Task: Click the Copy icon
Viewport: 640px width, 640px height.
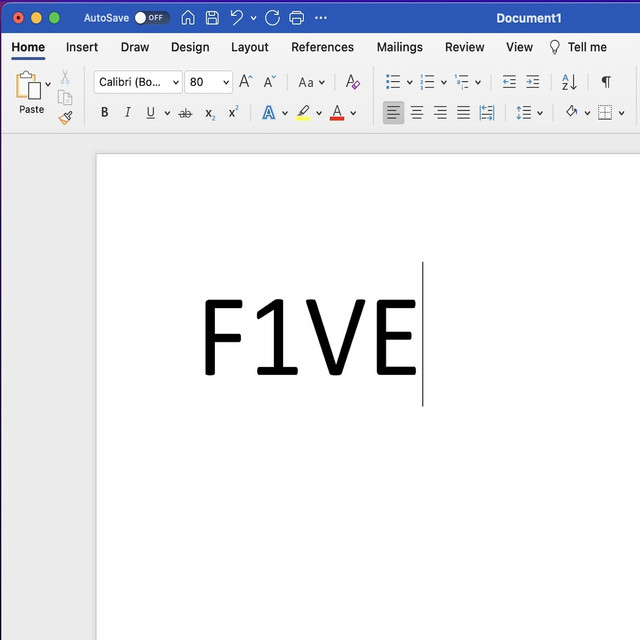Action: pos(65,98)
